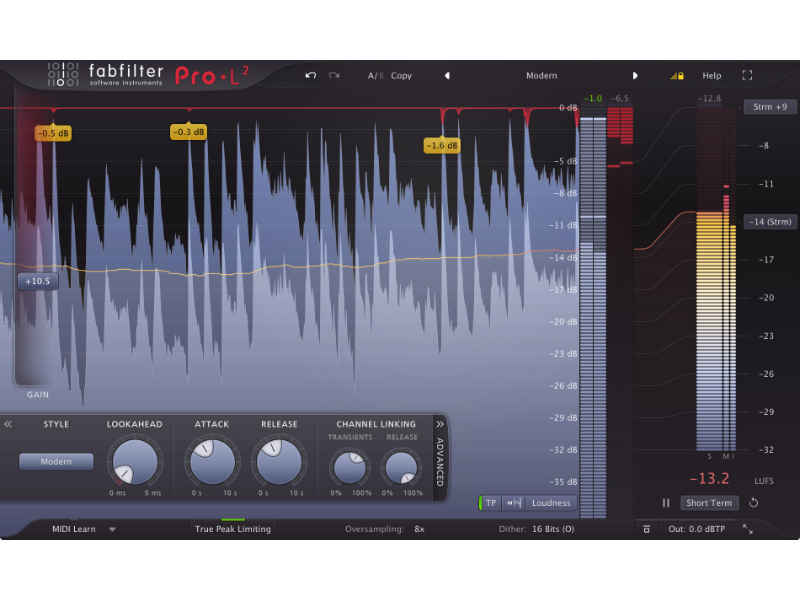Open the Strm +9 meter scale menu
This screenshot has height=600, width=800.
[770, 107]
